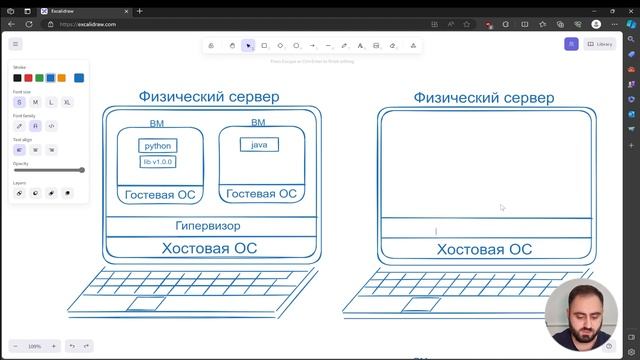Select the Ellipse shape tool
640x360 pixels.
click(x=296, y=46)
